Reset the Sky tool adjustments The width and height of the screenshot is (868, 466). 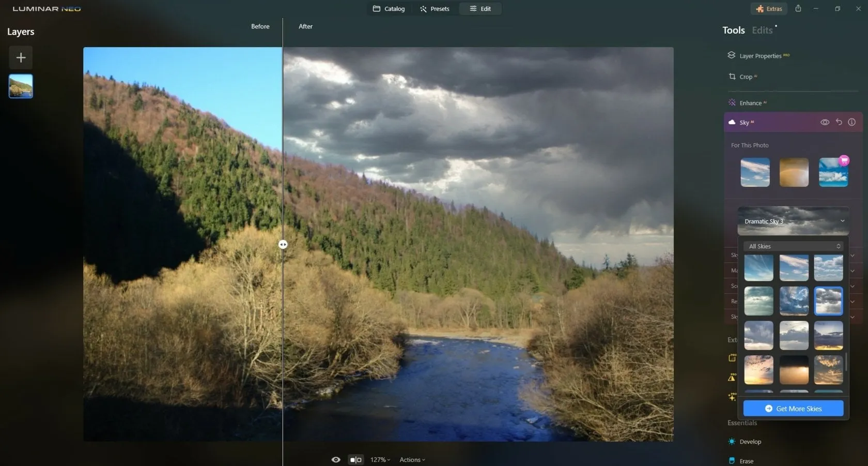point(839,123)
